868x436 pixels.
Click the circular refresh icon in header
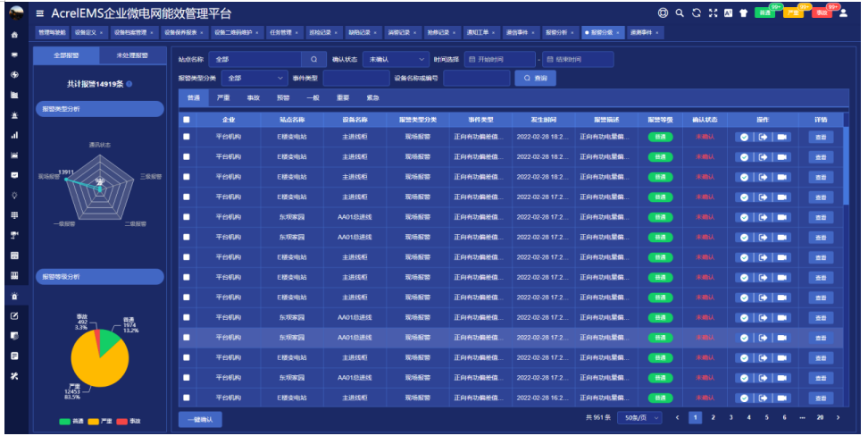coord(697,13)
